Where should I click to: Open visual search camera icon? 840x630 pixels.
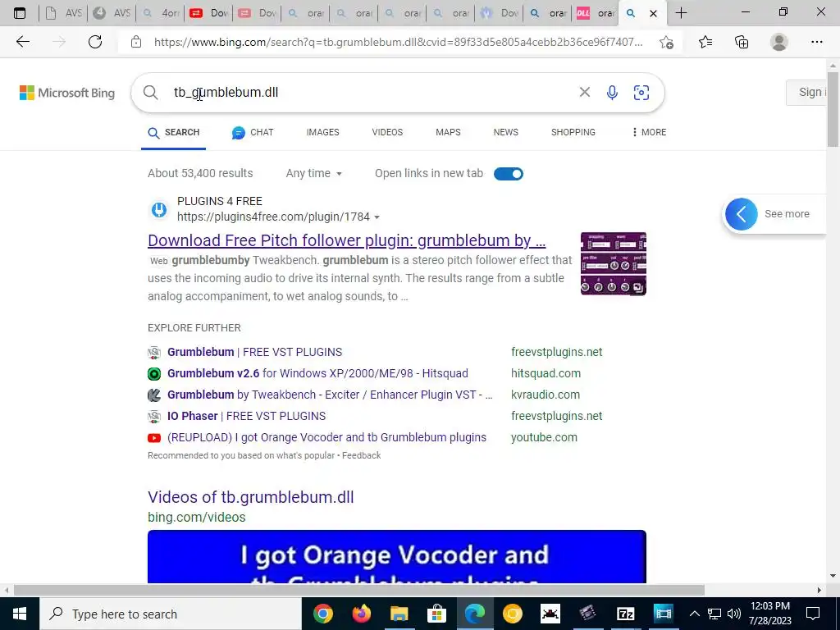pos(641,93)
